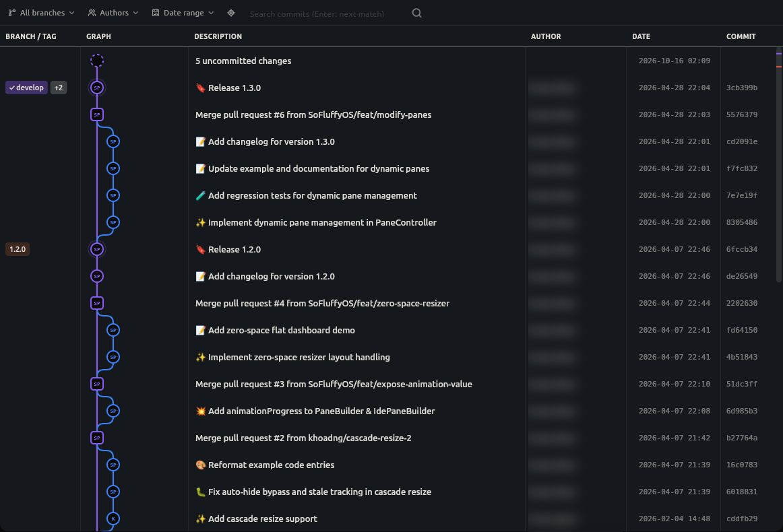Open the All branches dropdown
The width and height of the screenshot is (783, 532).
click(x=42, y=13)
